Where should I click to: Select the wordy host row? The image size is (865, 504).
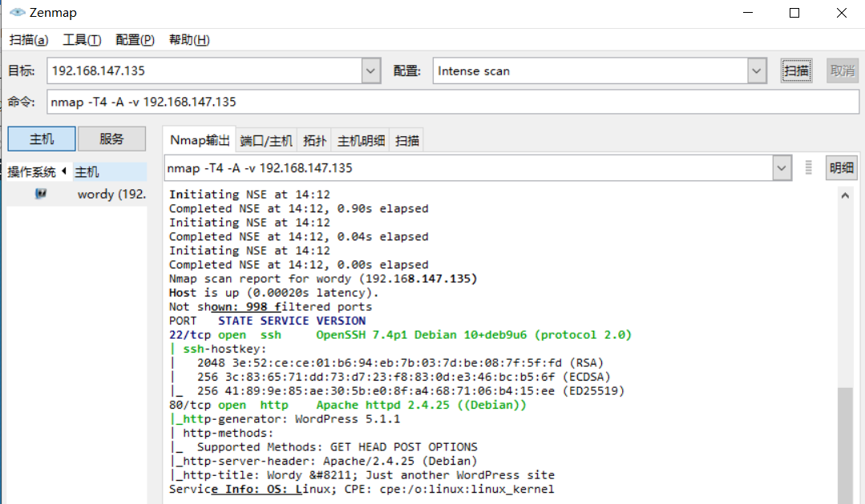click(77, 194)
